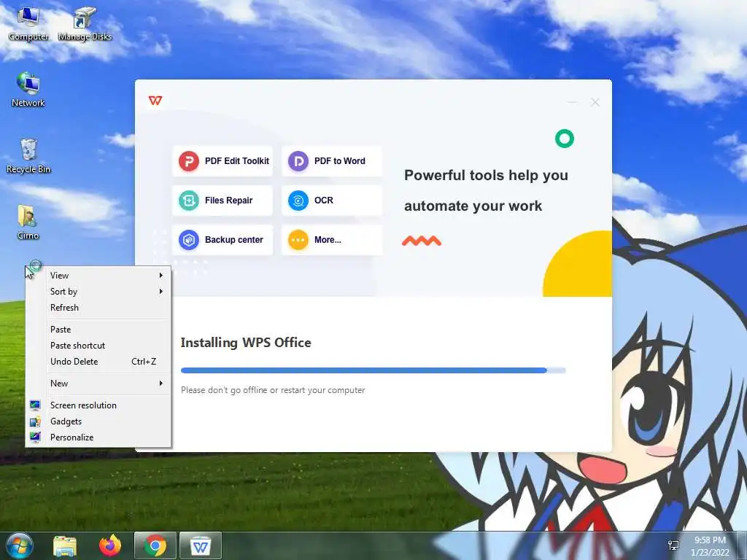This screenshot has height=560, width=747.
Task: Click the PDF to Word label
Action: [x=340, y=161]
